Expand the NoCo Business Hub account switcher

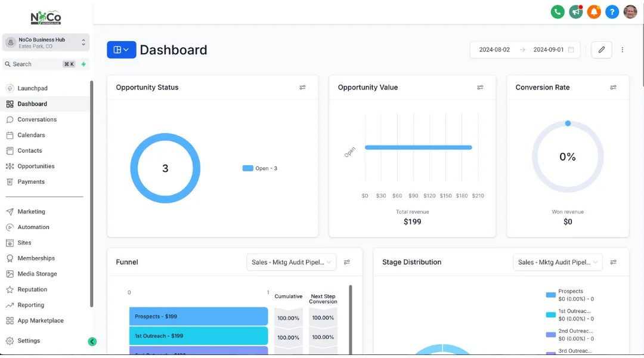(x=46, y=42)
